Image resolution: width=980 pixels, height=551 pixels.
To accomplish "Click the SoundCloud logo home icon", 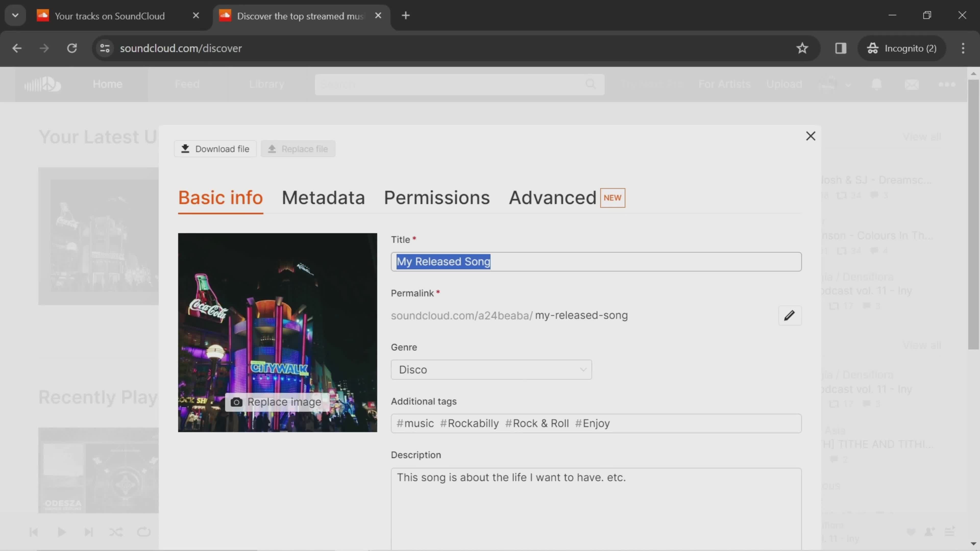I will pos(42,83).
